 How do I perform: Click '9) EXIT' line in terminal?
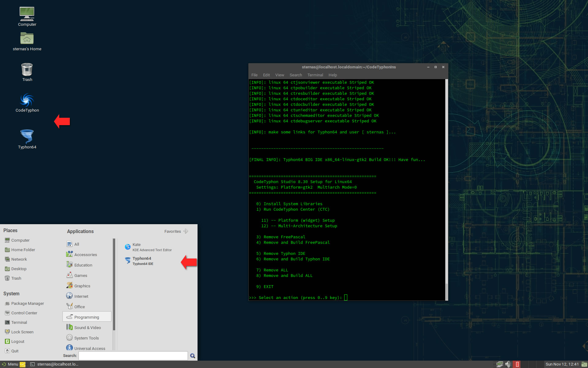point(265,286)
